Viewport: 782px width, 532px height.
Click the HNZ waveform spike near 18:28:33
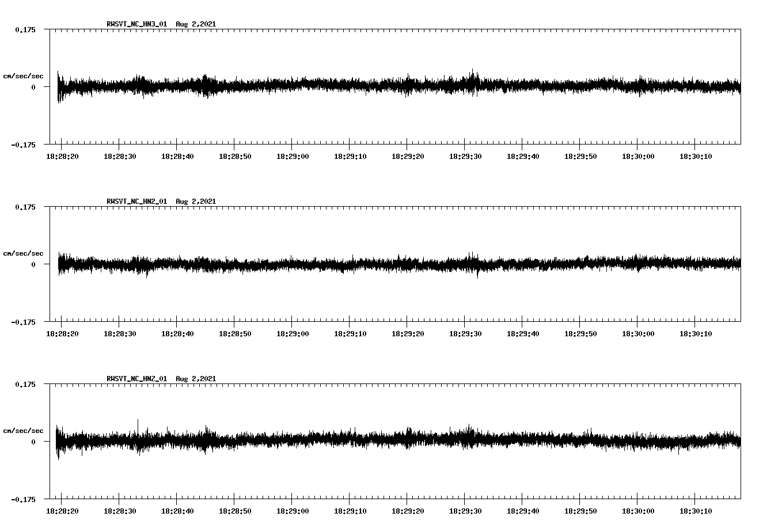pyautogui.click(x=138, y=437)
